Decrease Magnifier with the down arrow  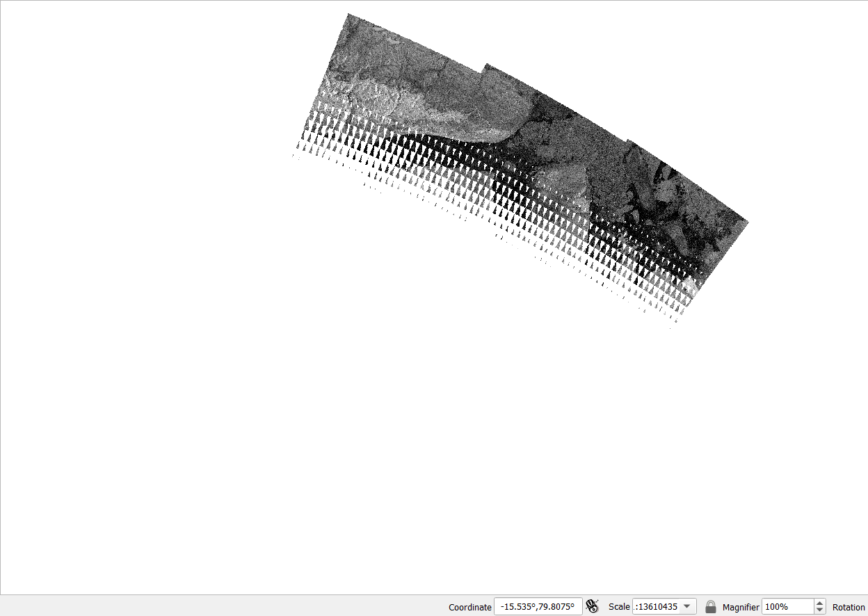[x=819, y=610]
